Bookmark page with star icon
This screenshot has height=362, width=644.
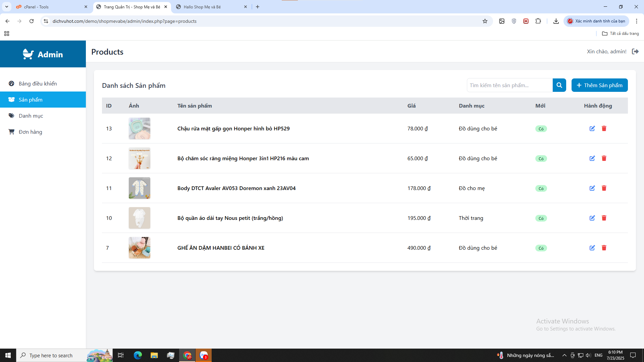pyautogui.click(x=485, y=21)
